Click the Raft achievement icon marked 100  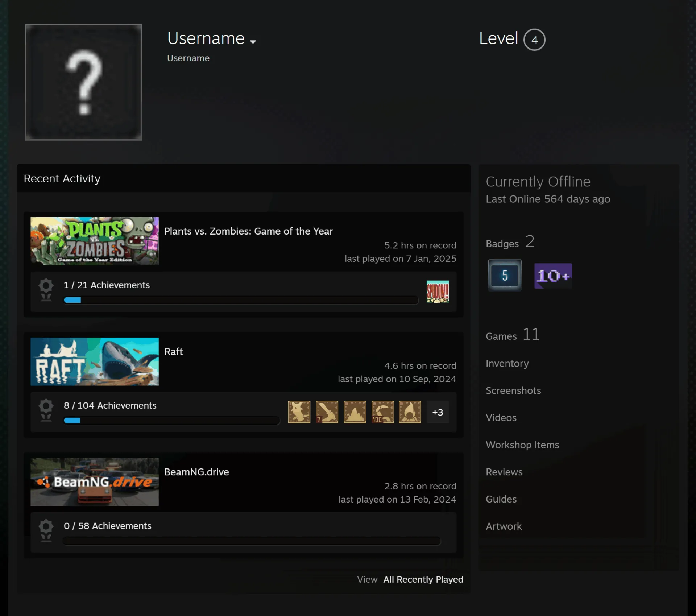[x=382, y=412]
